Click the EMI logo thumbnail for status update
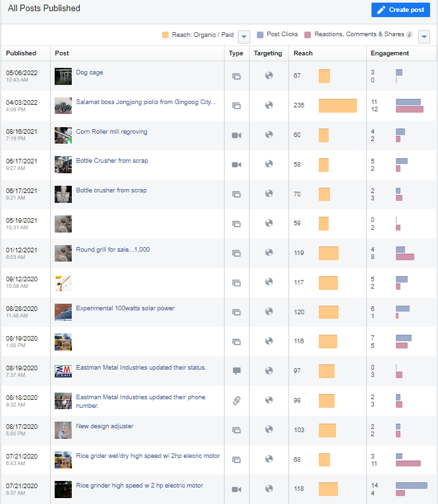 63,372
